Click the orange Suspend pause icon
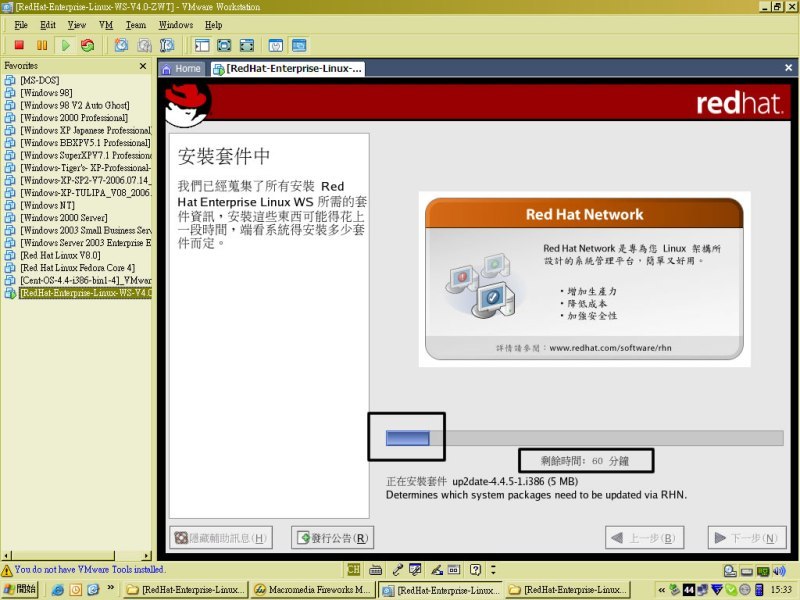The width and height of the screenshot is (800, 600). pyautogui.click(x=42, y=45)
